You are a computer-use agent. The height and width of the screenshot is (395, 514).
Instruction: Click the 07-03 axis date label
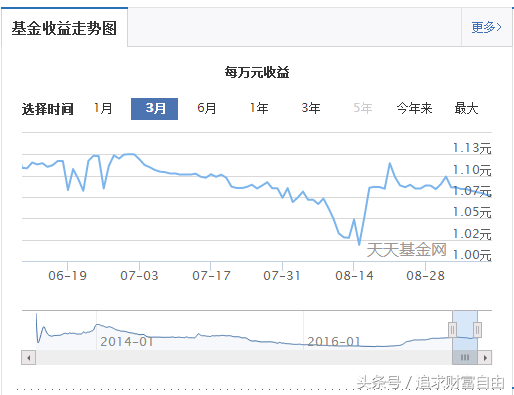[139, 276]
